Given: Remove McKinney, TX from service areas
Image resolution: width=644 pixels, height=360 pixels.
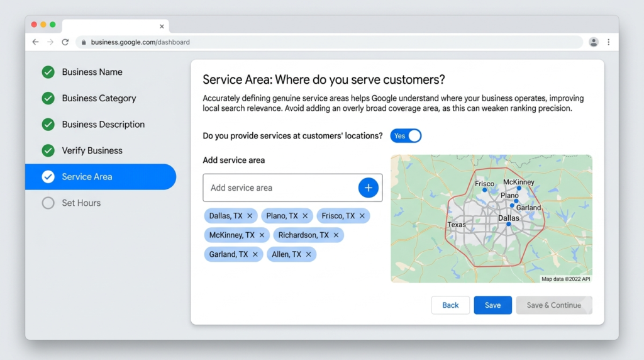Looking at the screenshot, I should [x=262, y=235].
